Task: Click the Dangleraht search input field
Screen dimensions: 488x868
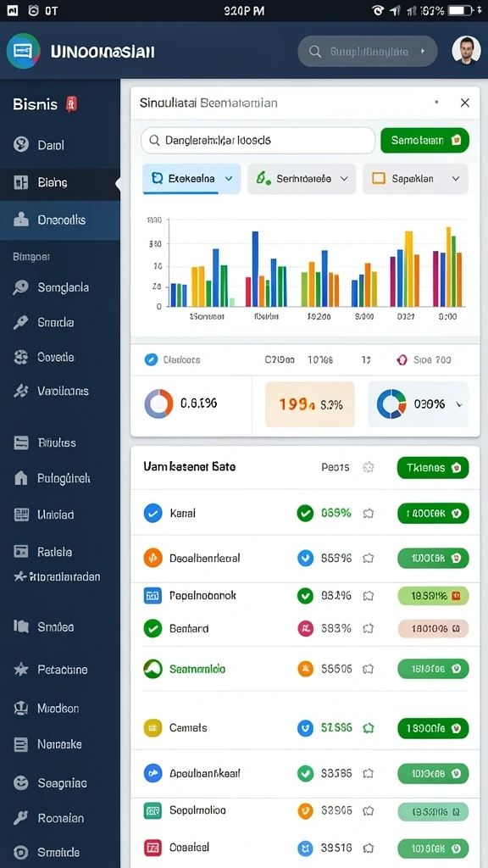Action: tap(258, 141)
